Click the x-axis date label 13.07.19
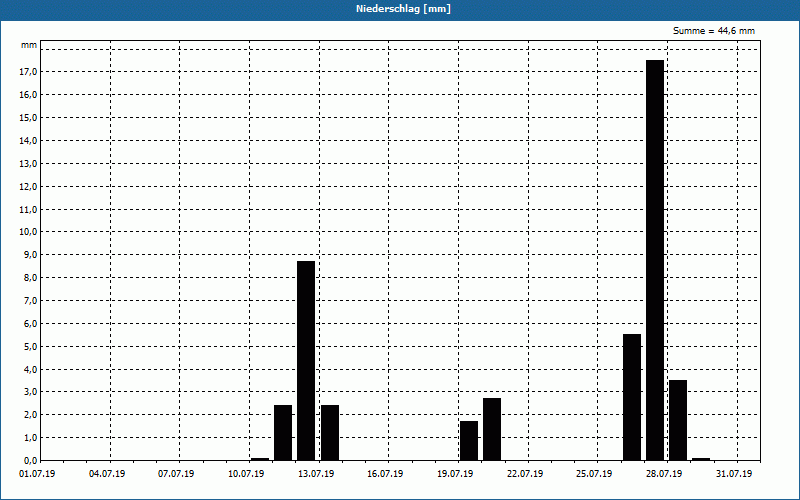Viewport: 800px width, 500px height. pyautogui.click(x=316, y=474)
